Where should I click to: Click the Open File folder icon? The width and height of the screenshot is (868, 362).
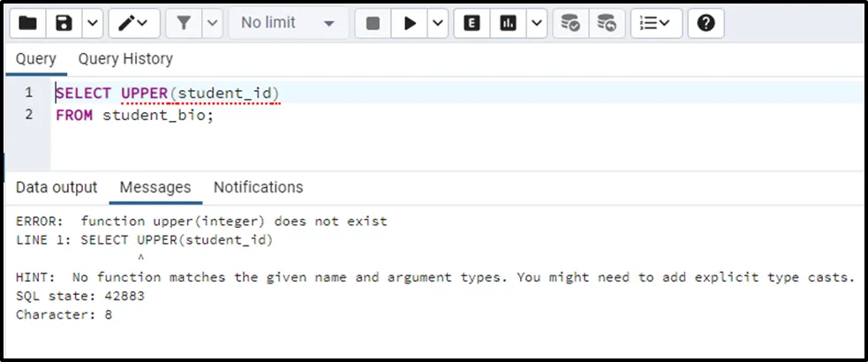(28, 24)
